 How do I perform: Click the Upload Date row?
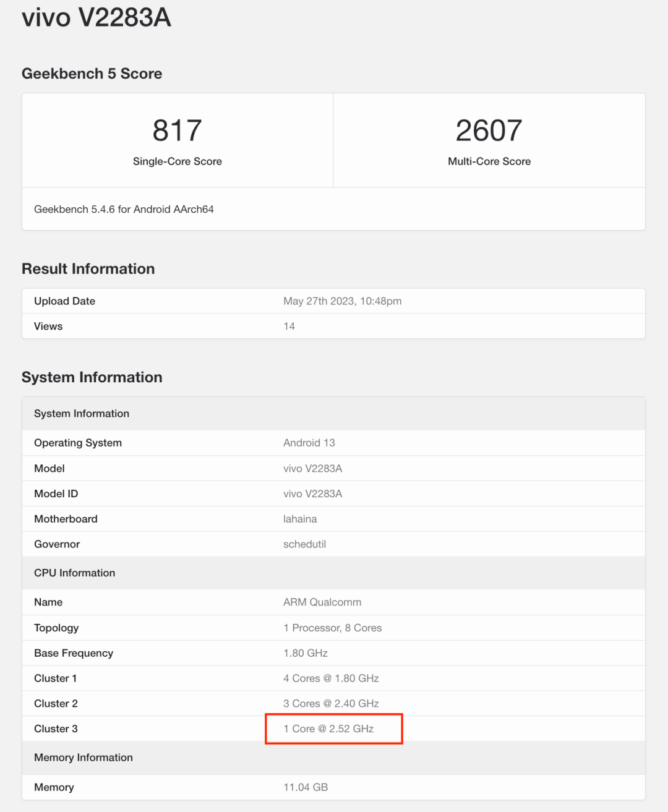click(x=64, y=301)
